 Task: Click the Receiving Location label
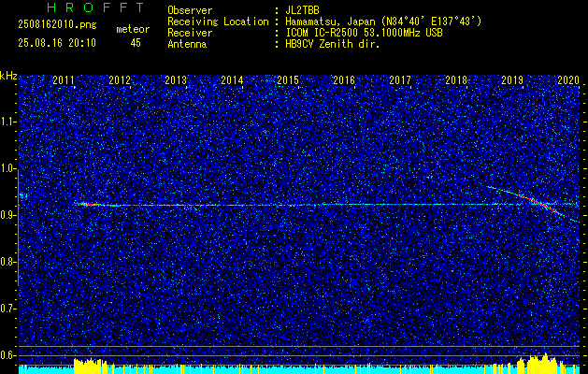(218, 22)
